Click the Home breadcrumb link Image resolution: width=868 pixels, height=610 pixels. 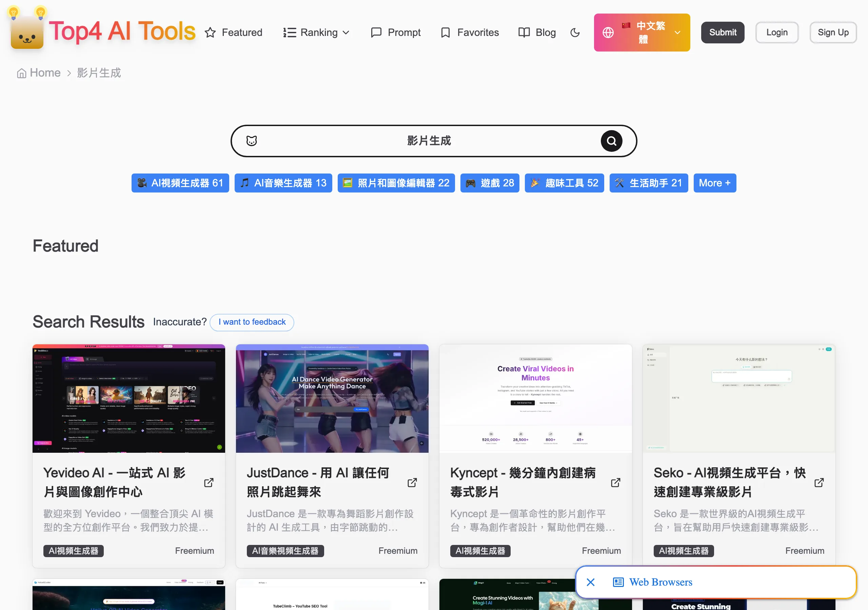45,73
